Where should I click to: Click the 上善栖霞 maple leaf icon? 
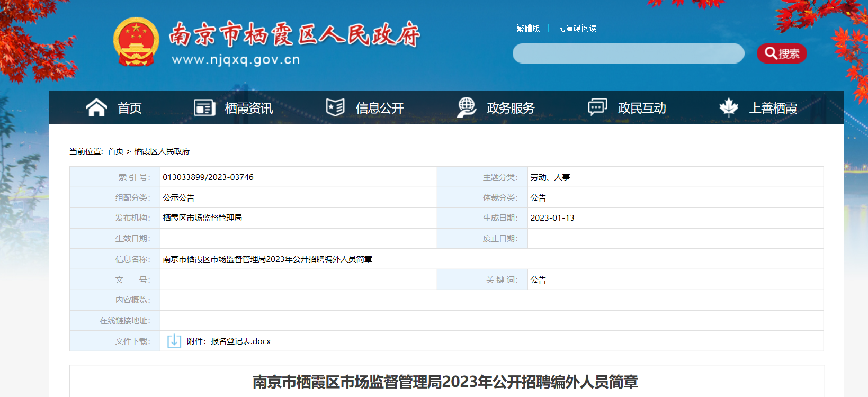point(729,107)
